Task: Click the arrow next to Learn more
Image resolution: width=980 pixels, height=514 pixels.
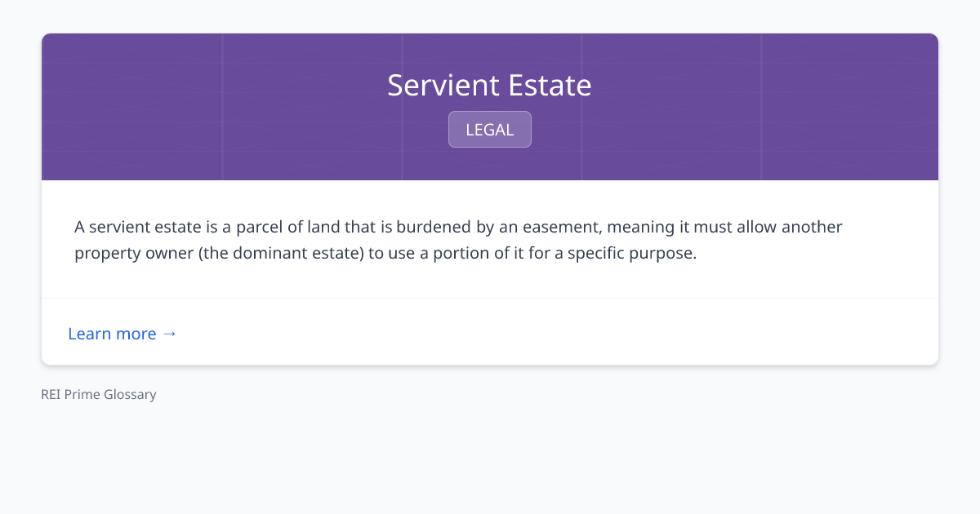Action: [x=170, y=334]
